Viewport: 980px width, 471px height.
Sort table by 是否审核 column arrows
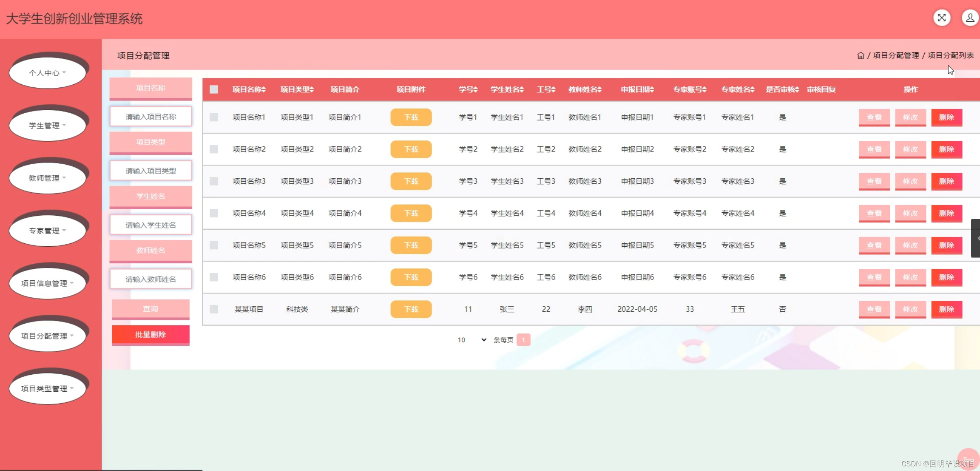[797, 90]
